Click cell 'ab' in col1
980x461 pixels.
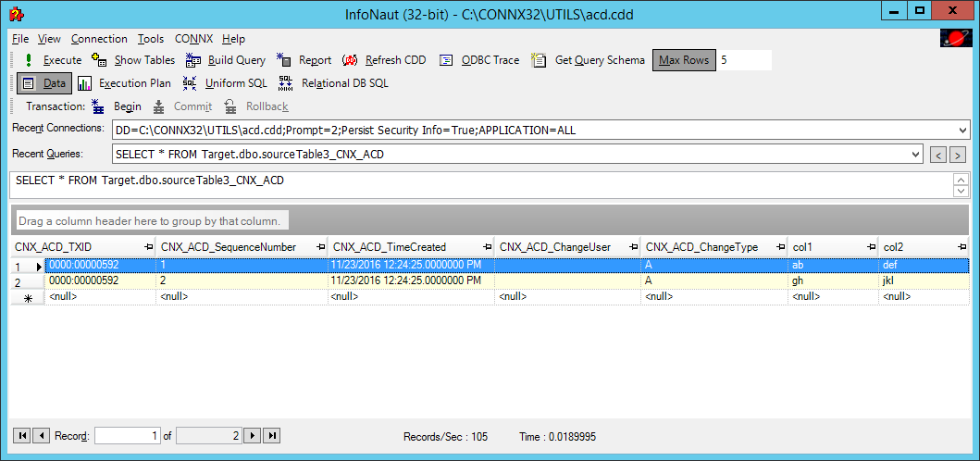(833, 266)
